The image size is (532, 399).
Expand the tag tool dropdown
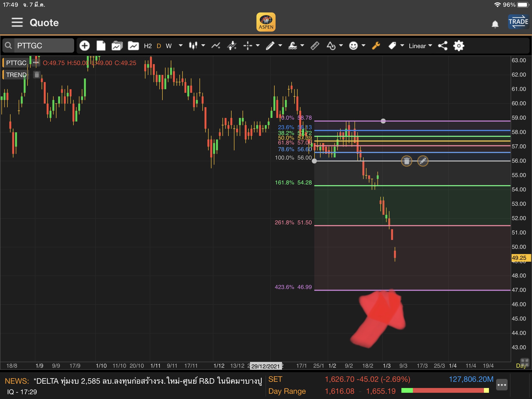coord(402,45)
